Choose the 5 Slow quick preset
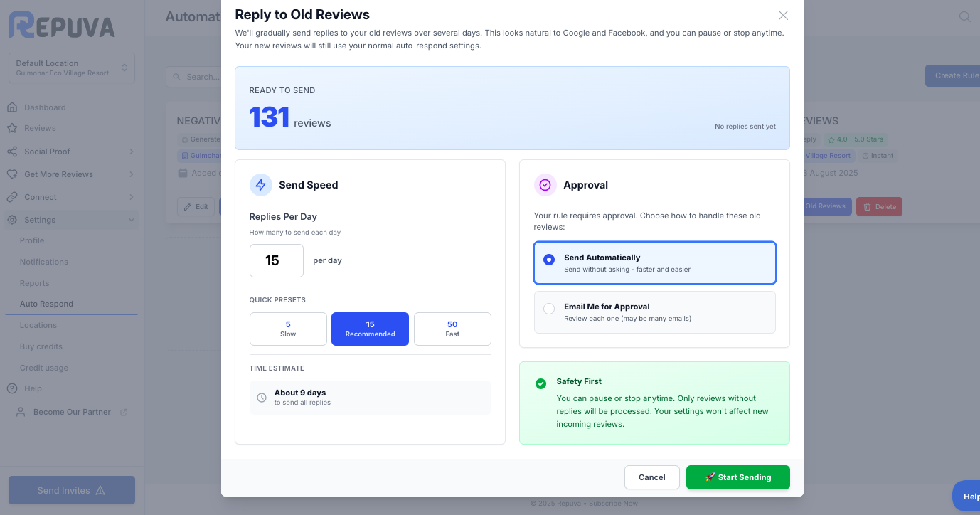This screenshot has height=515, width=980. (x=288, y=329)
